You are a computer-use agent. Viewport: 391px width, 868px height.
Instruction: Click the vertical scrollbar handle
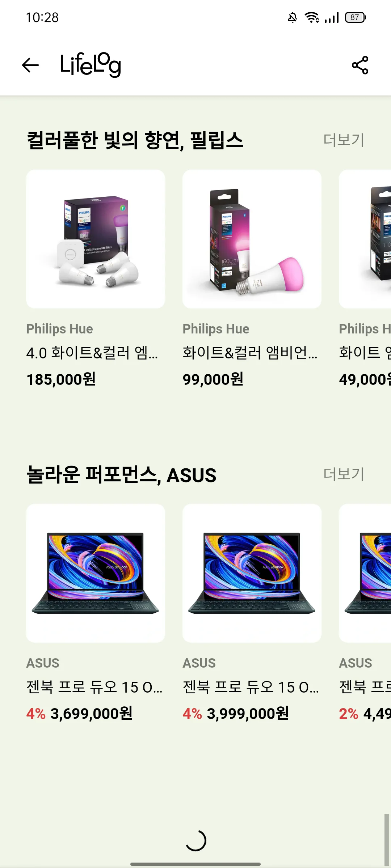tap(387, 840)
